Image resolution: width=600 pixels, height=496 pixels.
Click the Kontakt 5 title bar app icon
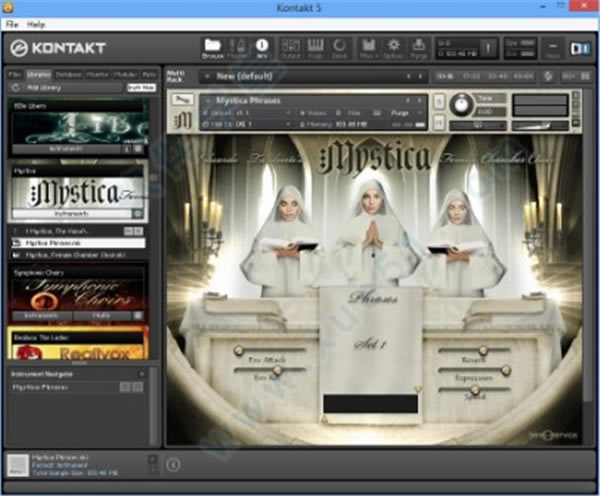click(7, 7)
